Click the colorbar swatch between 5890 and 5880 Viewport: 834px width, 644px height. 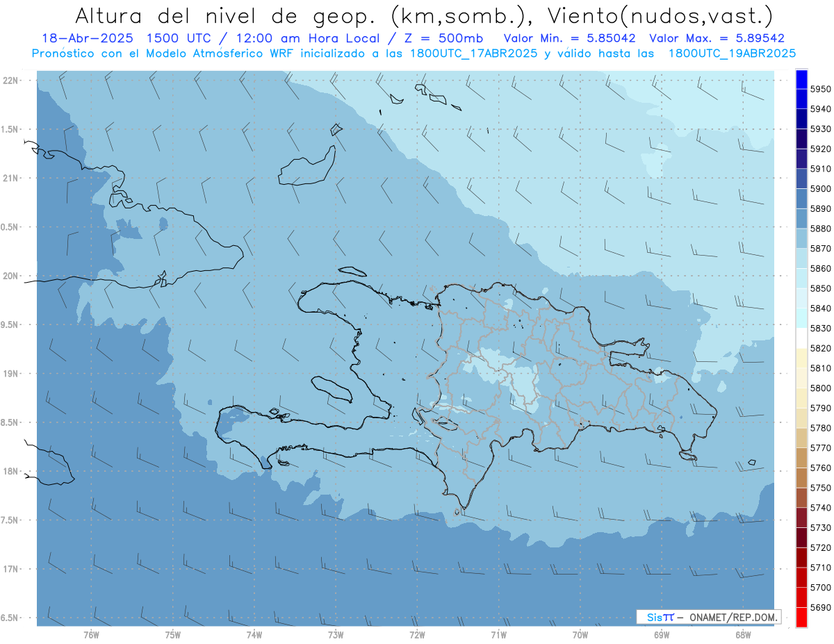[801, 218]
